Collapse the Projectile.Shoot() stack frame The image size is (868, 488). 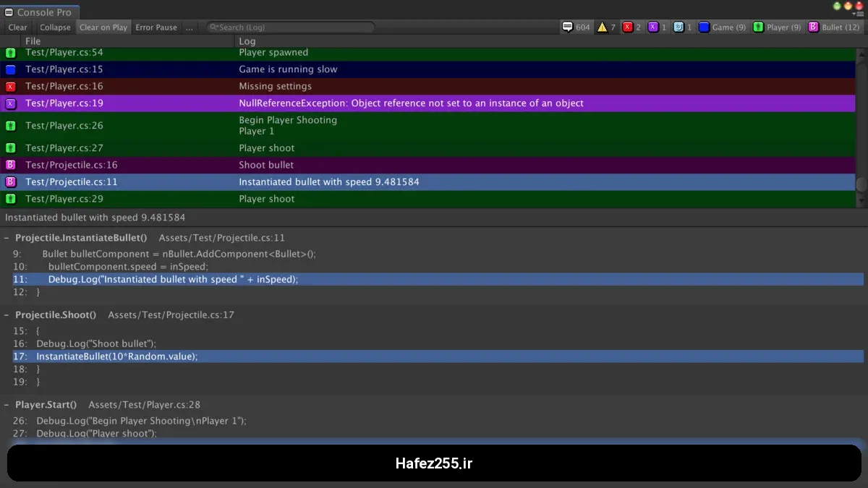(x=7, y=315)
